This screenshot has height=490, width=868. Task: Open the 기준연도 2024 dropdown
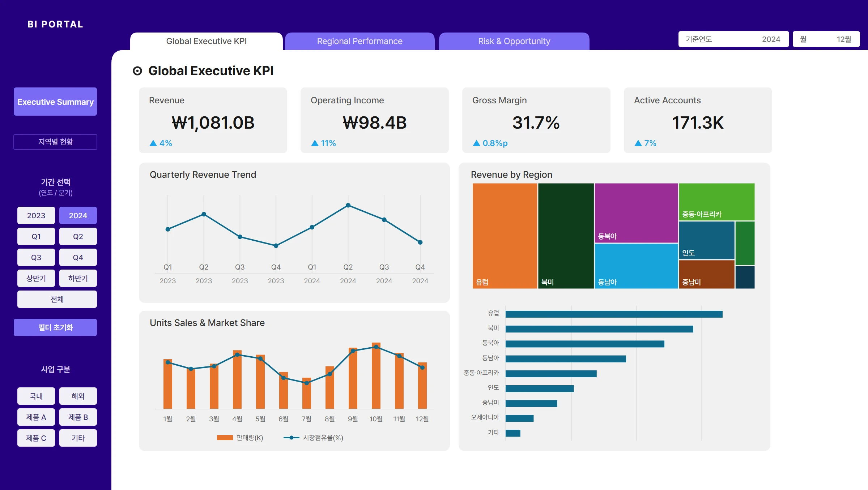pos(733,39)
